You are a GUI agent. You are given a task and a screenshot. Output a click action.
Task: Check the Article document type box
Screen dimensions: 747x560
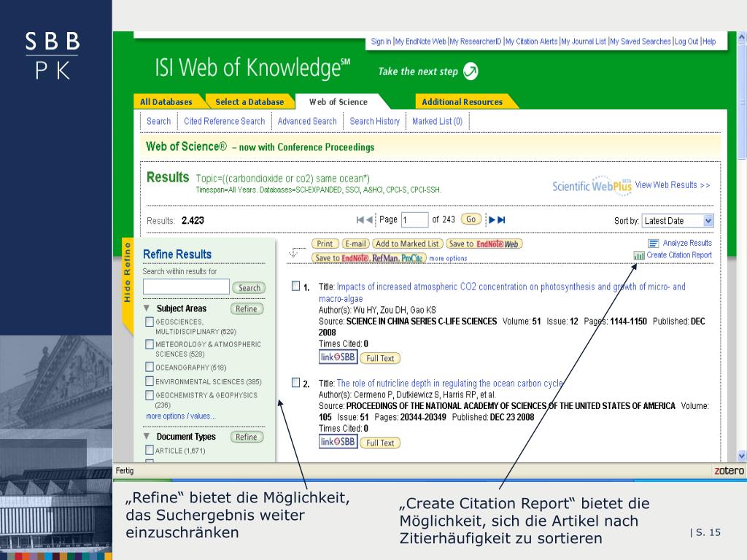tap(150, 449)
